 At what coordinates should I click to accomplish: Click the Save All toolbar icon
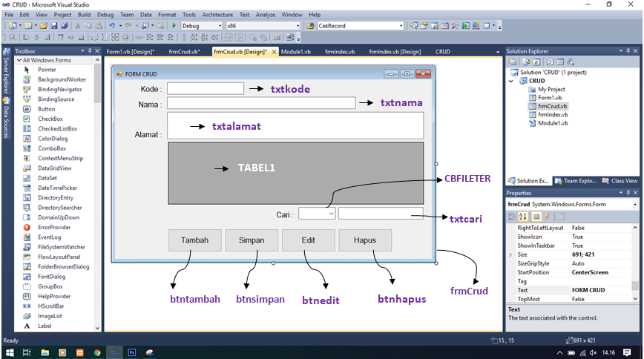pos(65,26)
